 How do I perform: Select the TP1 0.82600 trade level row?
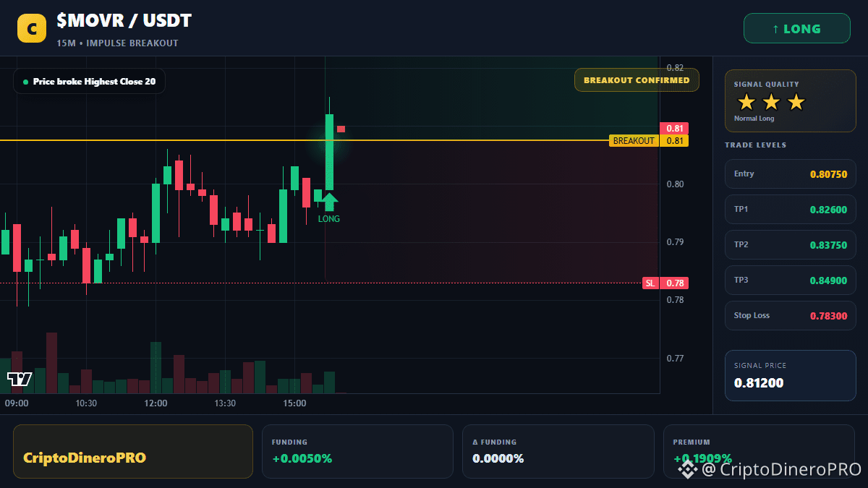click(791, 209)
